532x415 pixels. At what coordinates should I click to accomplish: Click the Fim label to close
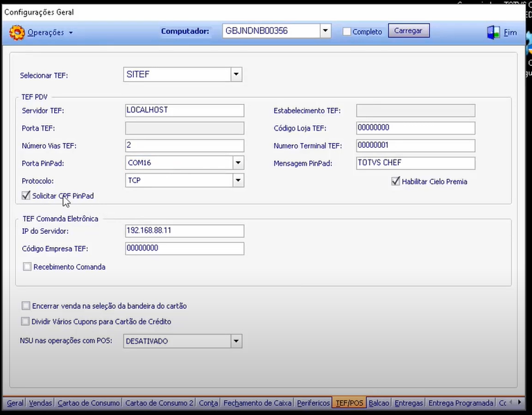510,33
